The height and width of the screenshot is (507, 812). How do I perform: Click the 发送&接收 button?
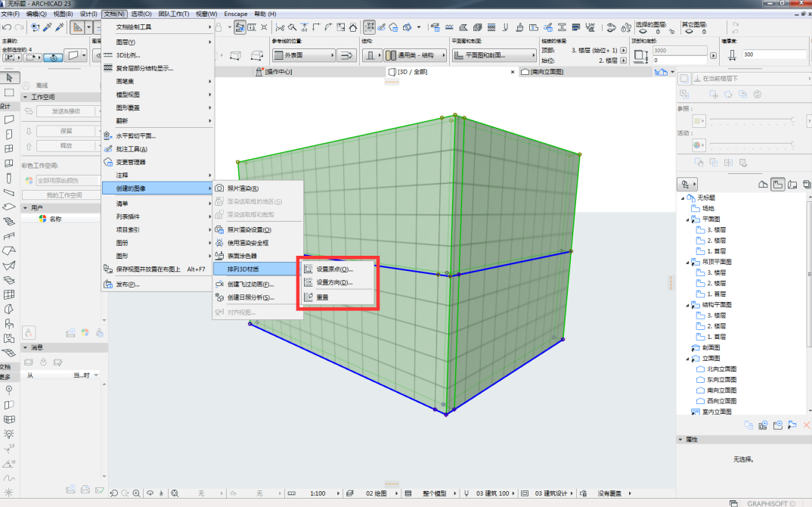(x=67, y=111)
